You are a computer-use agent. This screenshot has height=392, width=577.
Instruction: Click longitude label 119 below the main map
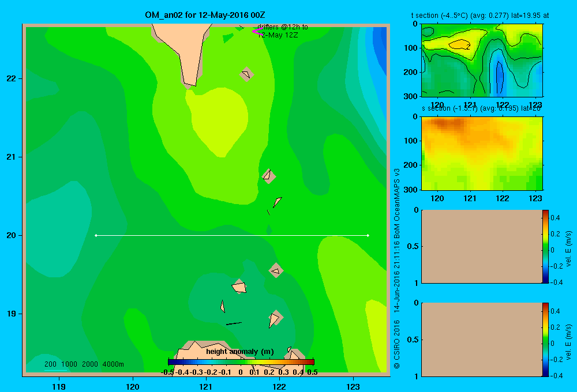tap(59, 386)
